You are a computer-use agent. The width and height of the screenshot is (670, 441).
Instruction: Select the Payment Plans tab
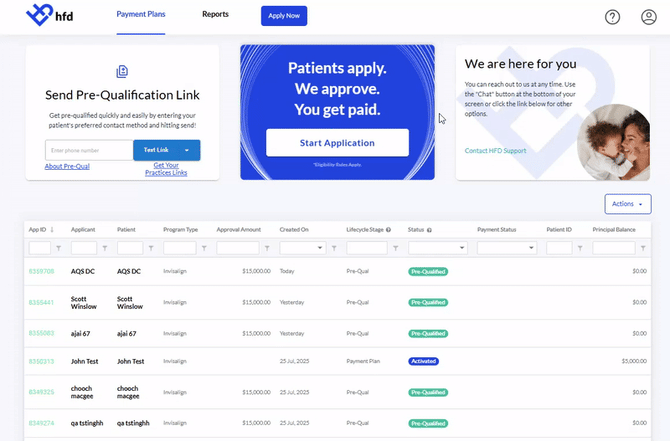141,14
